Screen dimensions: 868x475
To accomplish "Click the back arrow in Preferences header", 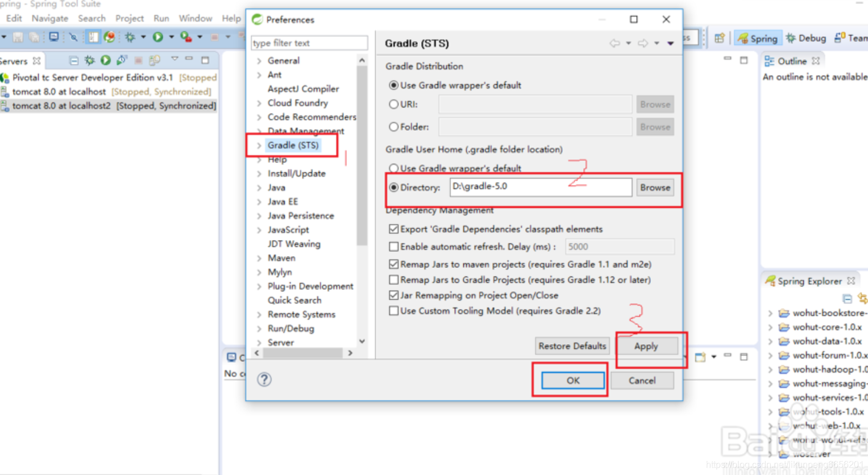I will point(614,43).
